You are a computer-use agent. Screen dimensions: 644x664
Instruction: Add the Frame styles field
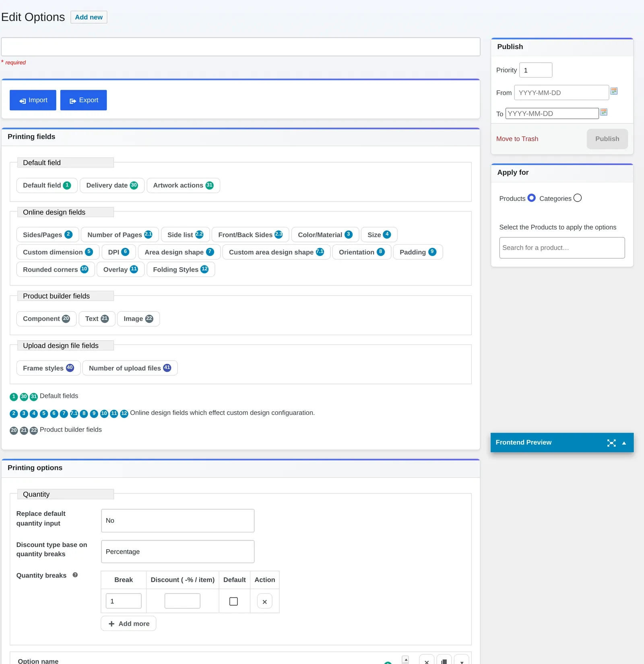[x=48, y=368]
